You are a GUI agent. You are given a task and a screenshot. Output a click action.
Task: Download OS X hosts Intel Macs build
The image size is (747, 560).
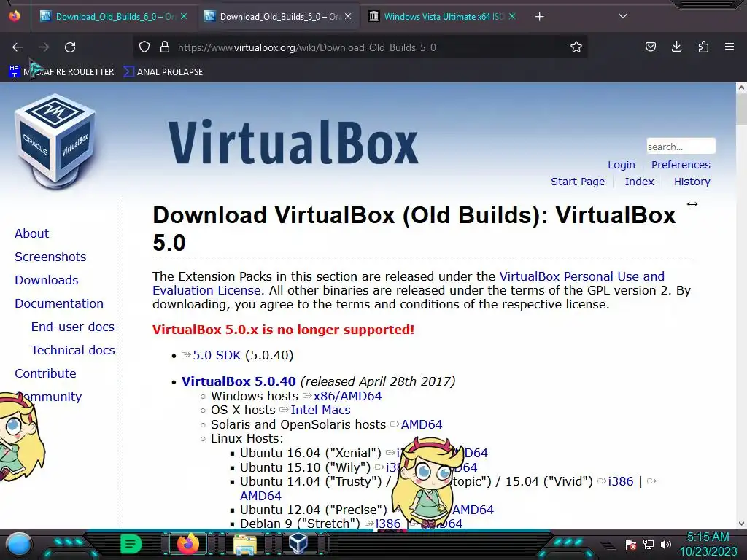(321, 411)
